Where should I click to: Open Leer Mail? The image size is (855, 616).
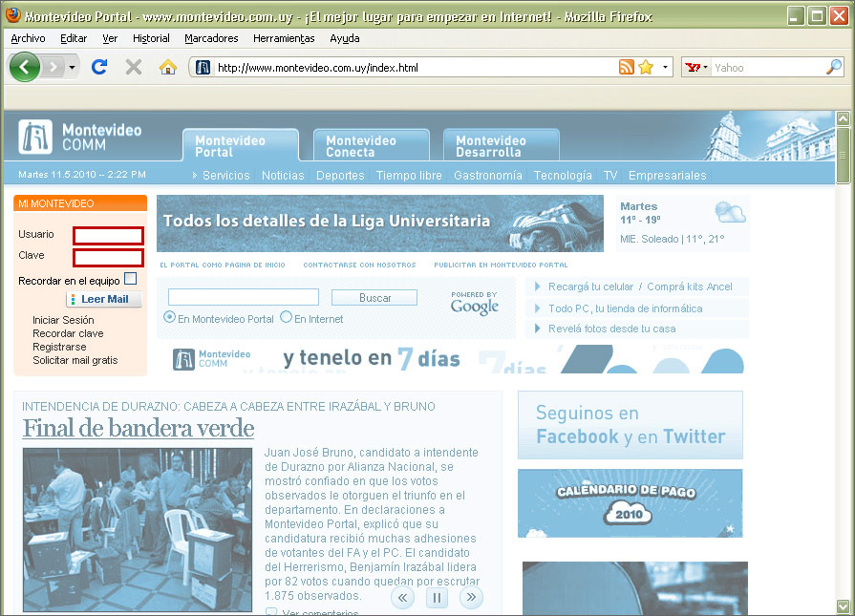[103, 299]
